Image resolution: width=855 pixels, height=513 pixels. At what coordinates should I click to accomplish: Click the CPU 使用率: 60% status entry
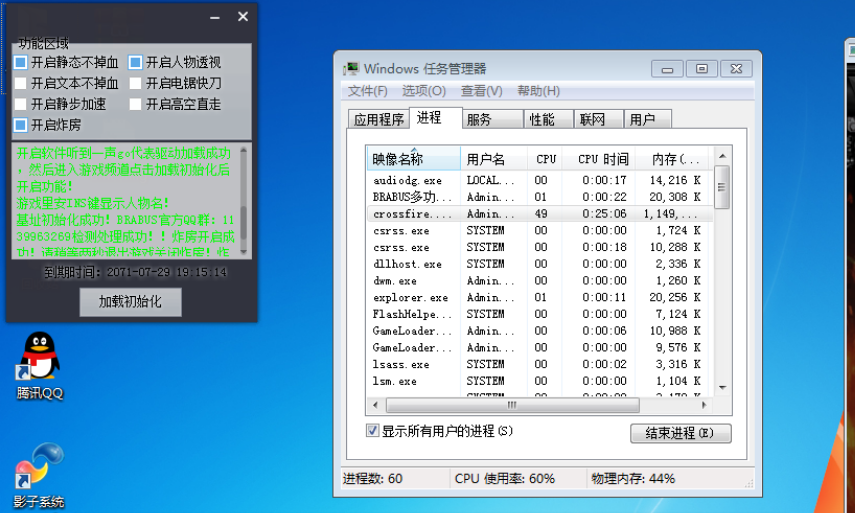point(504,479)
